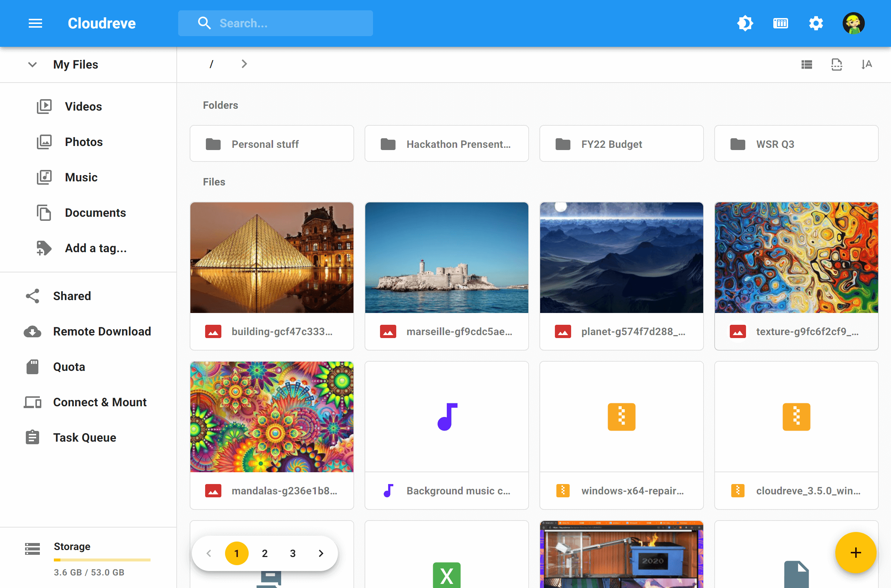
Task: Click the Connect & Mount devices icon
Action: (x=33, y=402)
